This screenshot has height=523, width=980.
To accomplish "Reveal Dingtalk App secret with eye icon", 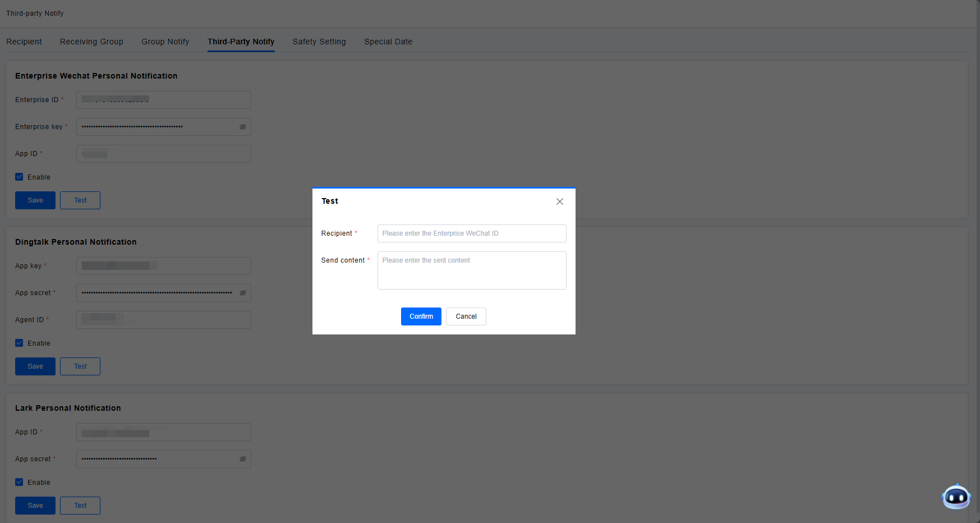I will click(243, 293).
